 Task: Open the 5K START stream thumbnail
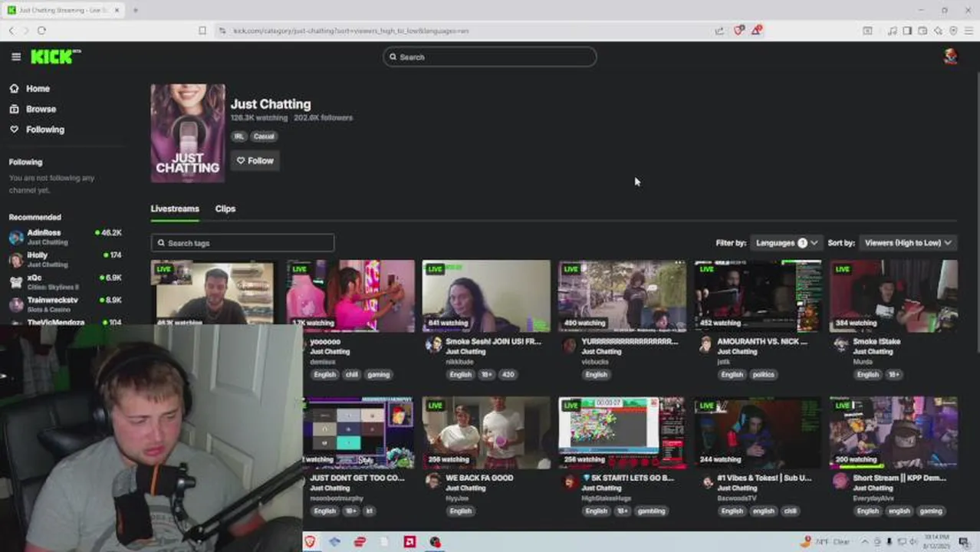click(x=622, y=432)
